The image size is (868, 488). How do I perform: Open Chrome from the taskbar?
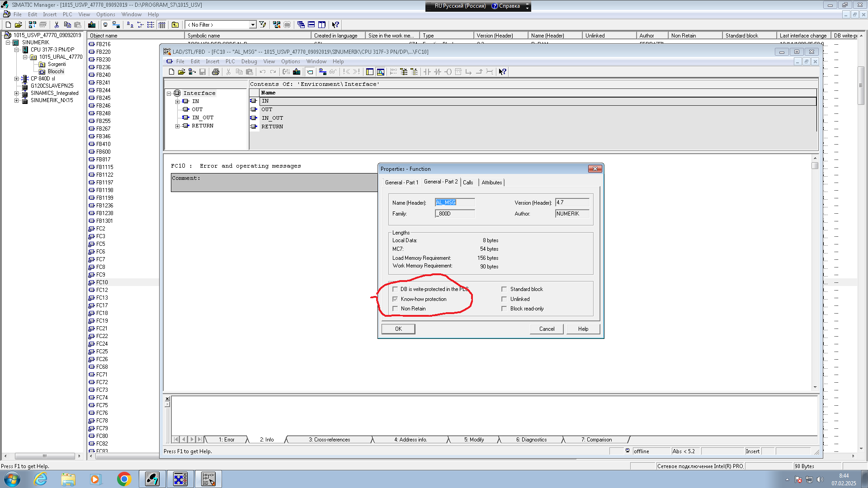124,479
